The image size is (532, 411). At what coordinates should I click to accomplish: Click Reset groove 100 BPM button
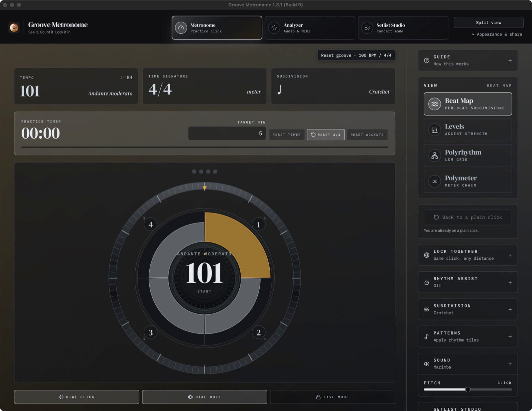tap(356, 55)
